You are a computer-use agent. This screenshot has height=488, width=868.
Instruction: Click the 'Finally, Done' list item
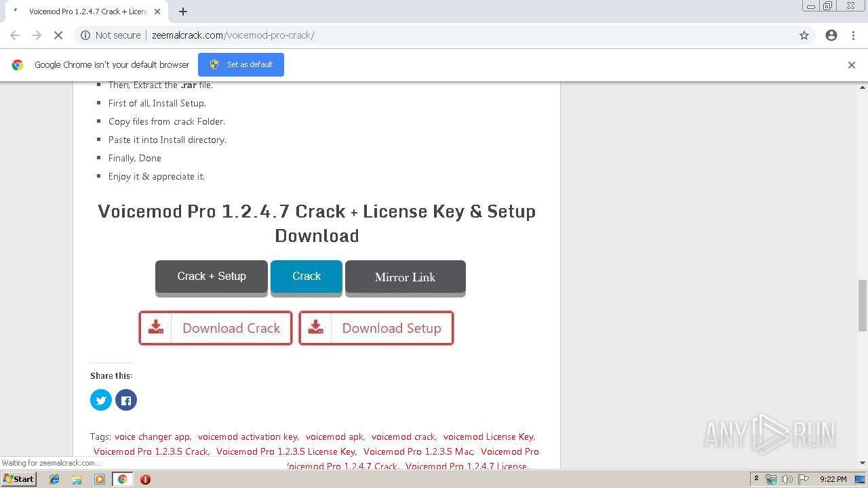coord(135,158)
